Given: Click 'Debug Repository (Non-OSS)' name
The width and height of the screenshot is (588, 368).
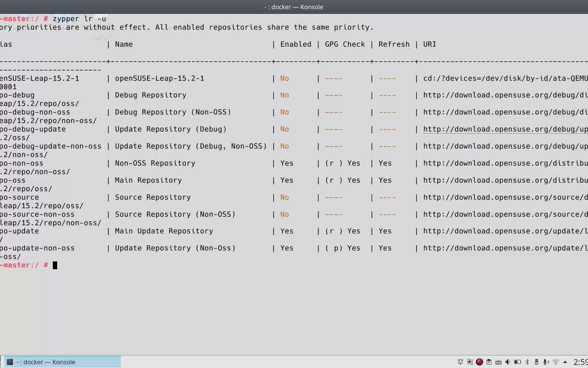Looking at the screenshot, I should (173, 112).
